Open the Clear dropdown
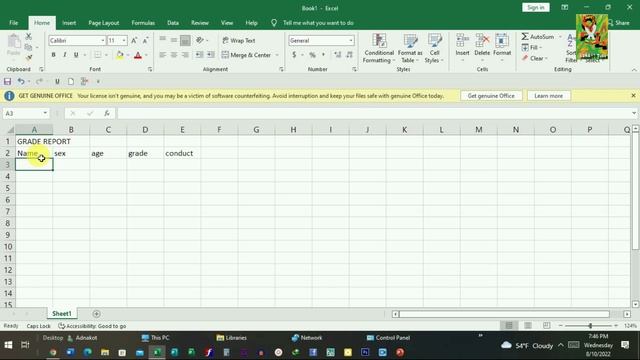640x360 pixels. click(x=535, y=58)
